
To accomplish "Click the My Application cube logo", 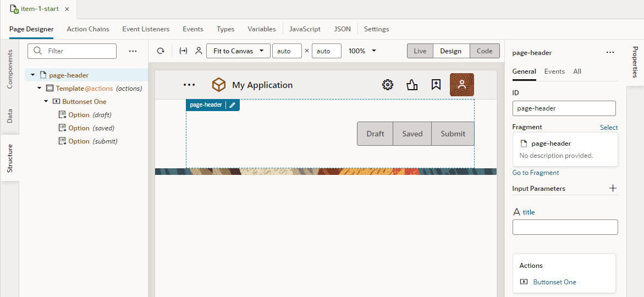I will coord(219,85).
